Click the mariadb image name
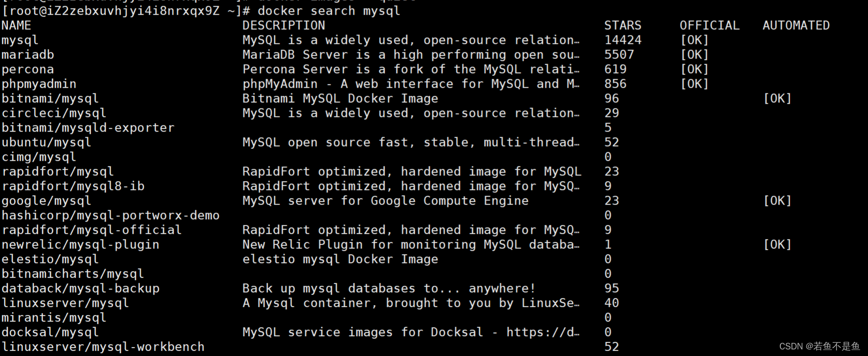The image size is (868, 356). coord(28,55)
